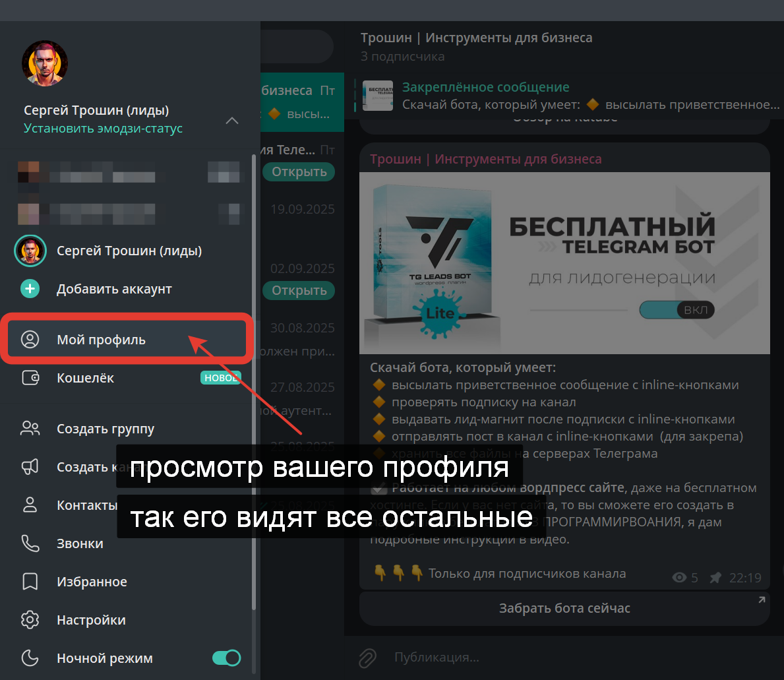
Task: Click the paperclip attach icon
Action: (x=367, y=658)
